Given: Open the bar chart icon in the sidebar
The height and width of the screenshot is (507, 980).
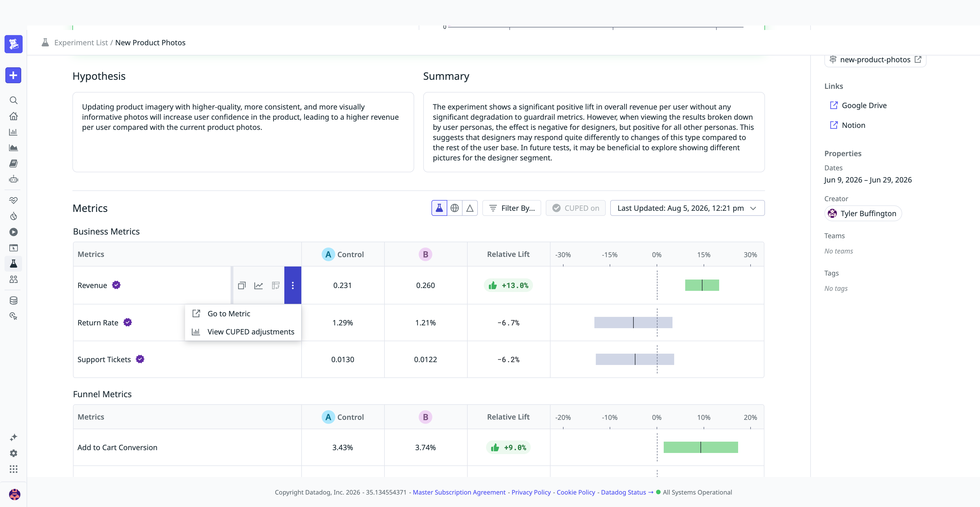Looking at the screenshot, I should coord(13,132).
